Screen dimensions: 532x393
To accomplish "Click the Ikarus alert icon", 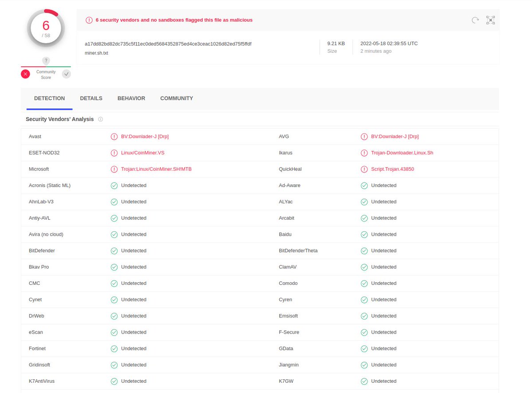I will click(x=364, y=153).
